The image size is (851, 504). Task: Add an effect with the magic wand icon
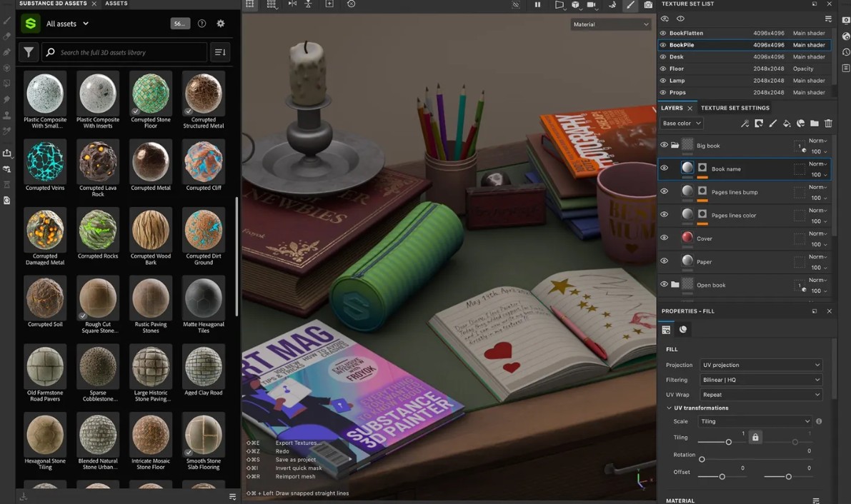[x=745, y=124]
